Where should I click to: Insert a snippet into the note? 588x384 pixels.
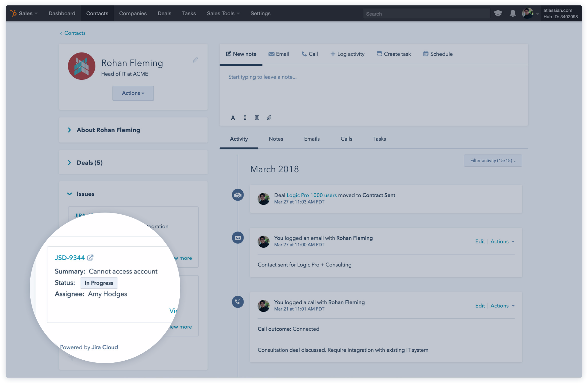click(x=257, y=118)
